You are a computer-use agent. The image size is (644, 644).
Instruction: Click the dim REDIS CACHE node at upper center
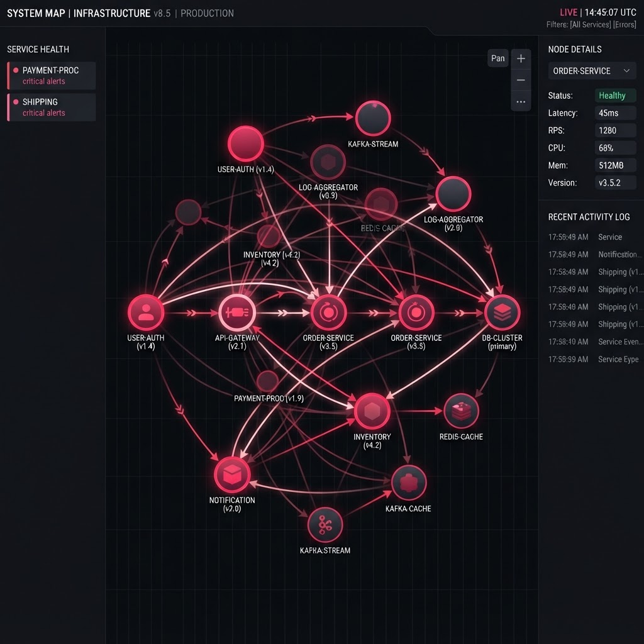pos(381,204)
